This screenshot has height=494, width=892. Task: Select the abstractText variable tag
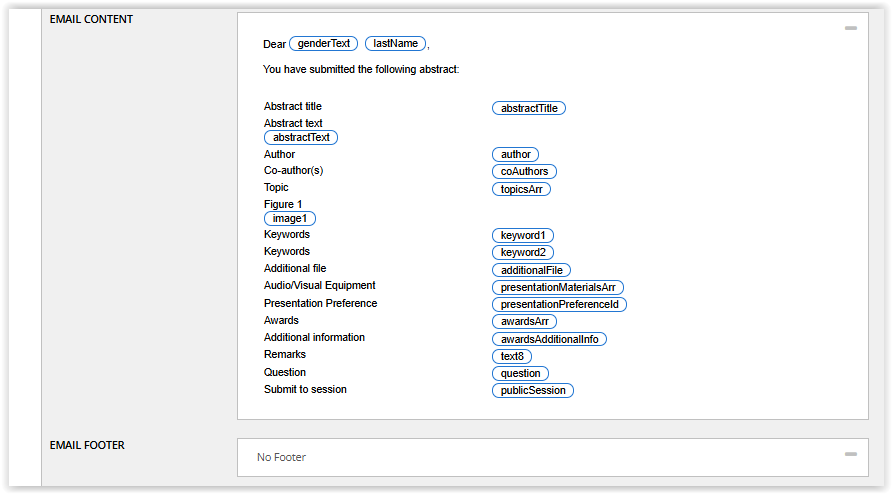pyautogui.click(x=301, y=137)
